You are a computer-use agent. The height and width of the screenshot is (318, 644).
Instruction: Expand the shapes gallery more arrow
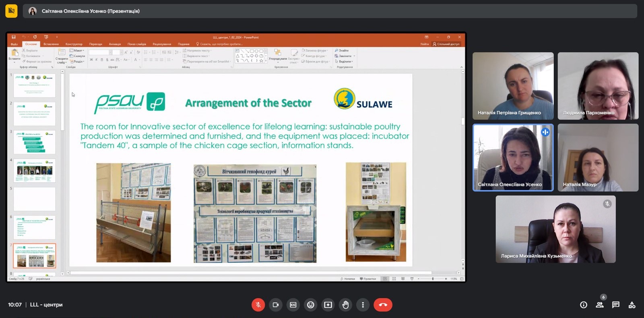coord(266,61)
